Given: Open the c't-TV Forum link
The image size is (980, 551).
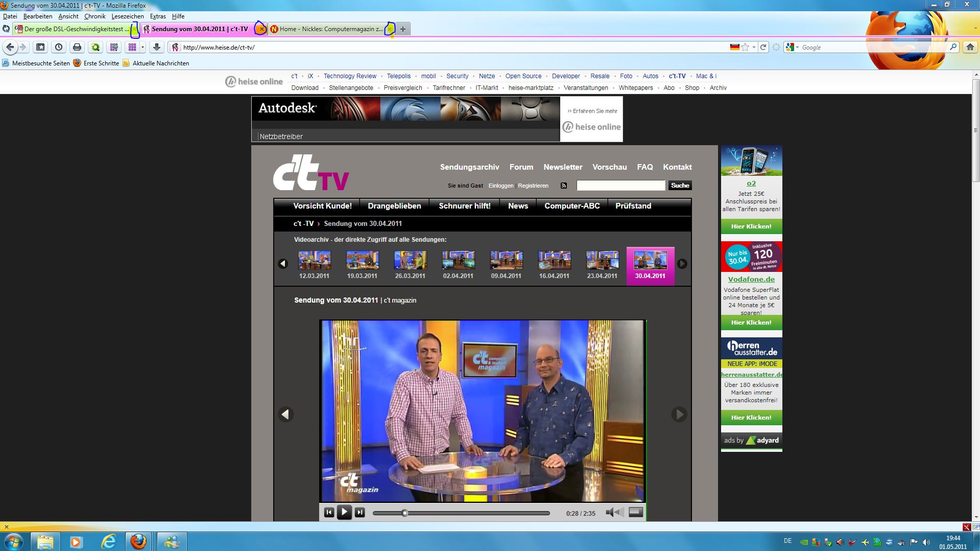Looking at the screenshot, I should pyautogui.click(x=521, y=167).
